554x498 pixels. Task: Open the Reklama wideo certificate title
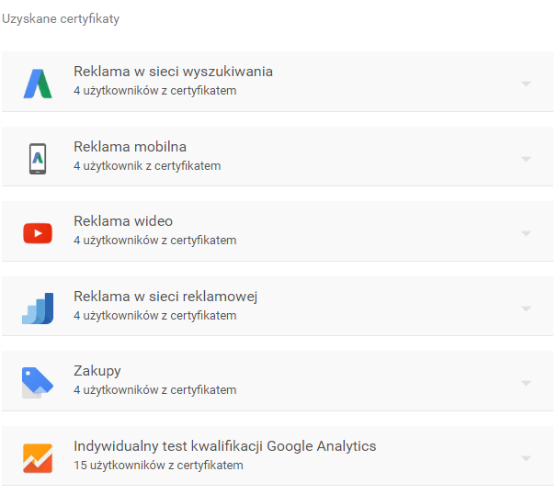pos(123,221)
